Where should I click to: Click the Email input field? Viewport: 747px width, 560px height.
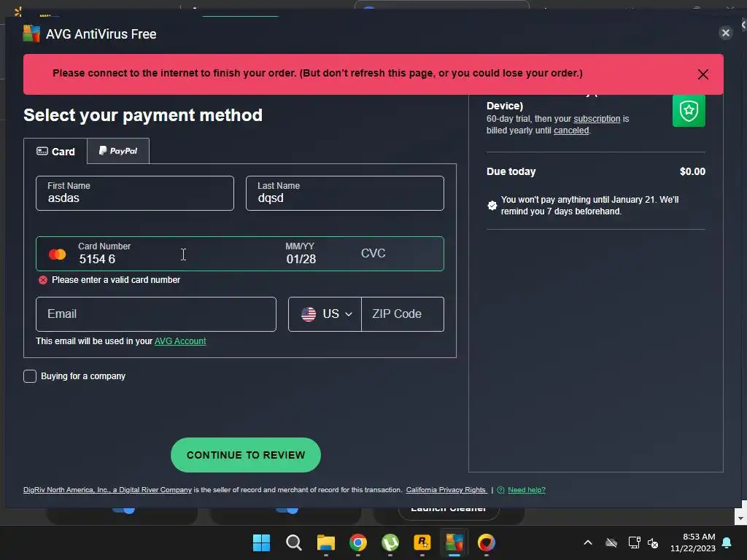[x=156, y=314]
